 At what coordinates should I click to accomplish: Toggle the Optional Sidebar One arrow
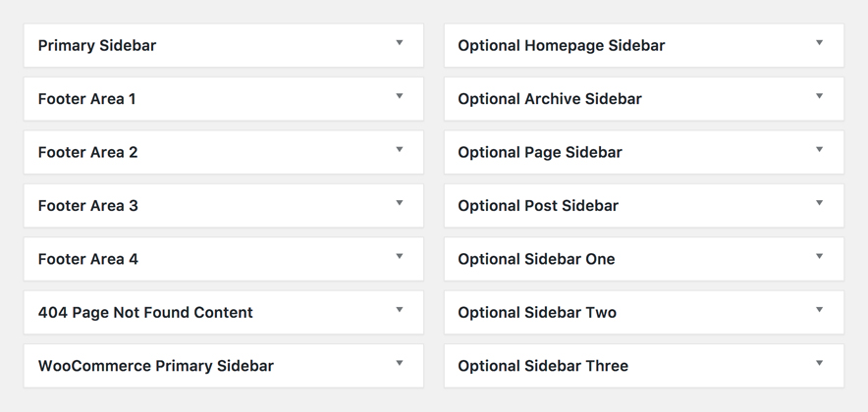pos(819,257)
